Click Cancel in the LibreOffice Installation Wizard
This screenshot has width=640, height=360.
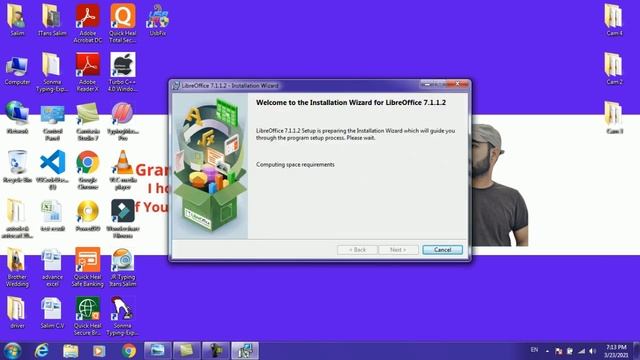(442, 249)
